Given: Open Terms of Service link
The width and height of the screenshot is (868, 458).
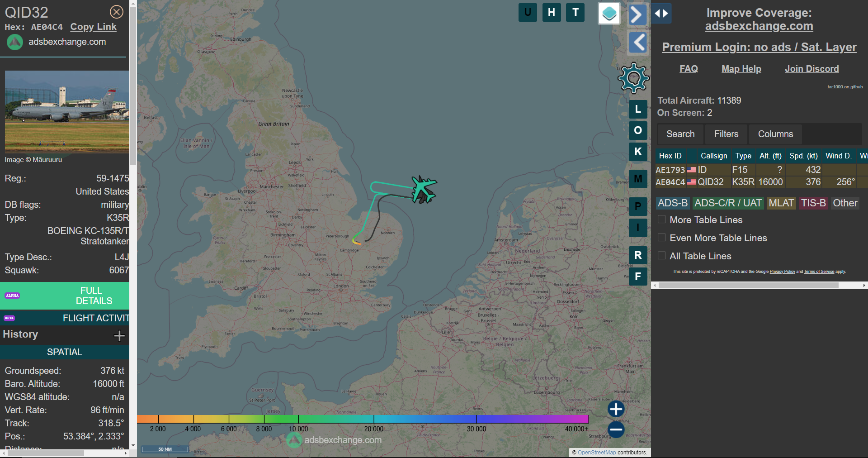Looking at the screenshot, I should tap(819, 272).
